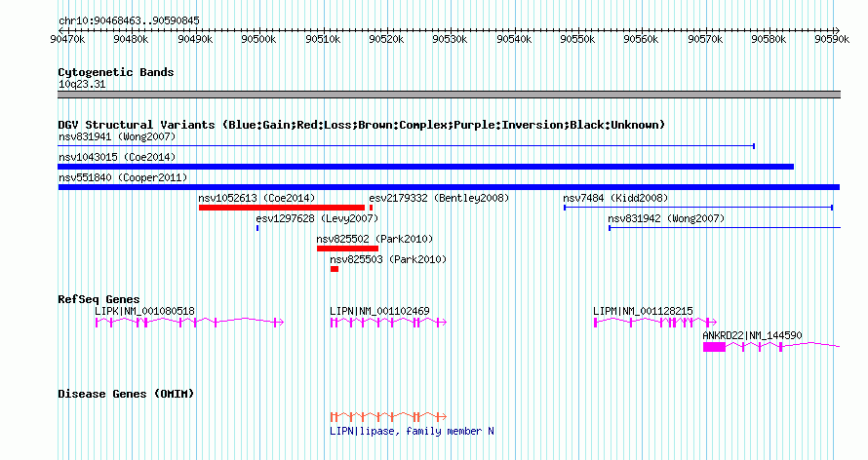Click the nsv7484 (Kidd2008) variant label
Viewport: 868px width, 460px height.
[x=615, y=198]
